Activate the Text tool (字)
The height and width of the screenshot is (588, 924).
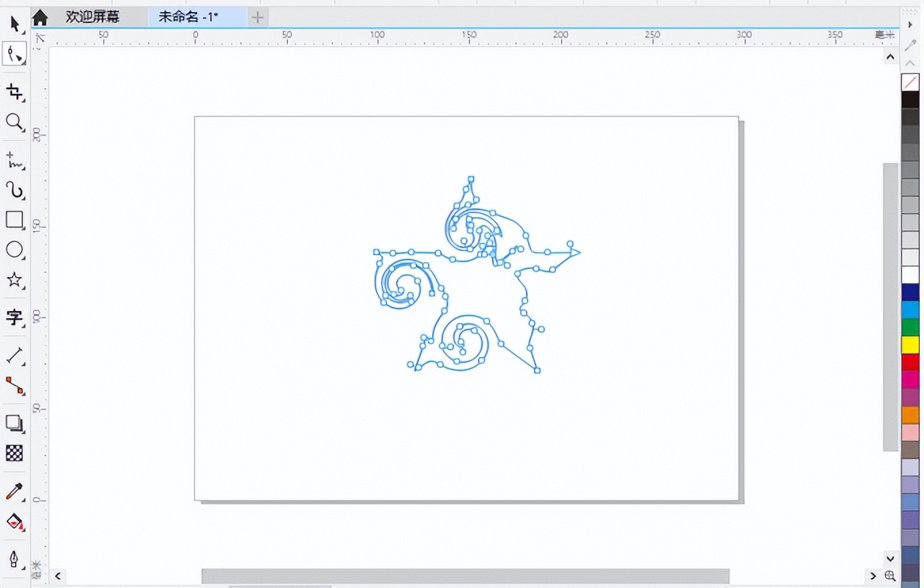click(14, 317)
